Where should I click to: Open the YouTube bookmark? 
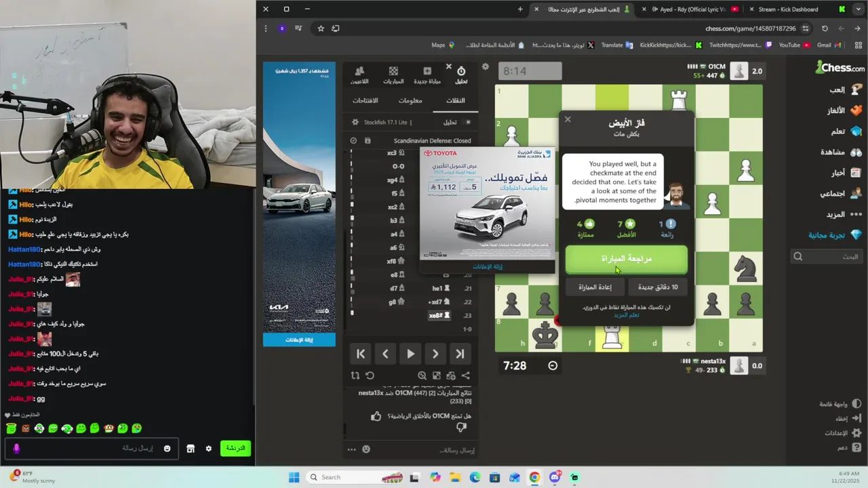[x=794, y=45]
